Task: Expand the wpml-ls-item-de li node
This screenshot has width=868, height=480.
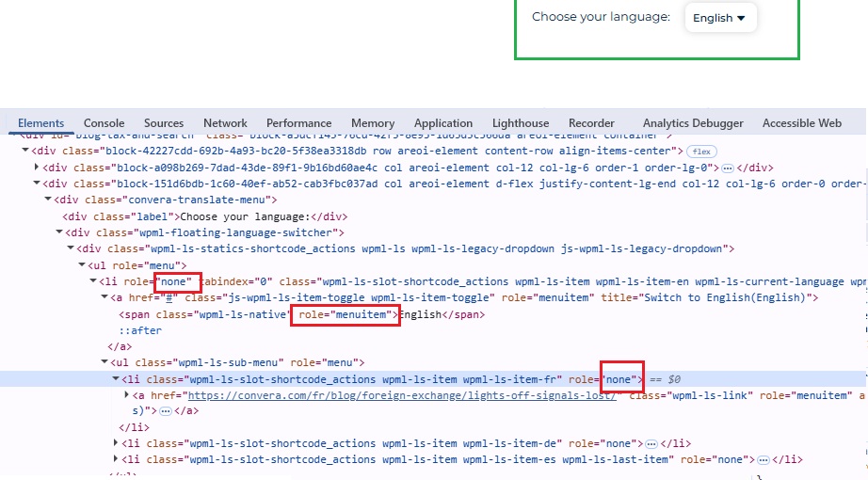Action: point(116,442)
